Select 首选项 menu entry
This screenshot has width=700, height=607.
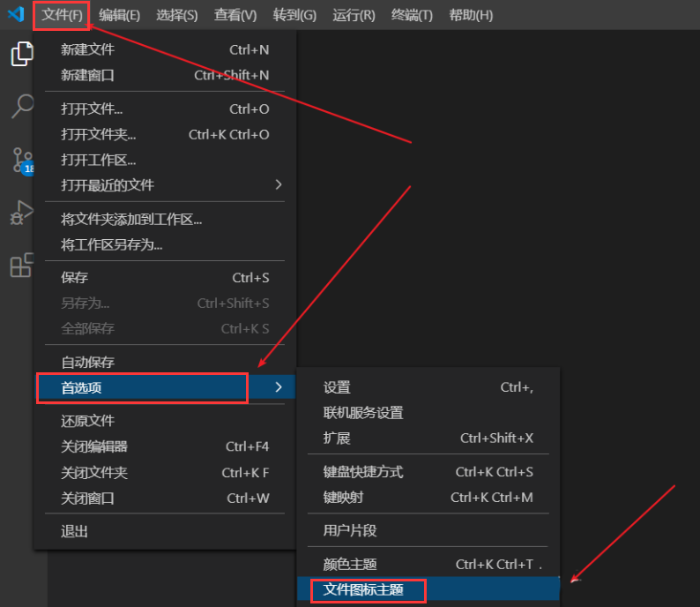point(165,387)
